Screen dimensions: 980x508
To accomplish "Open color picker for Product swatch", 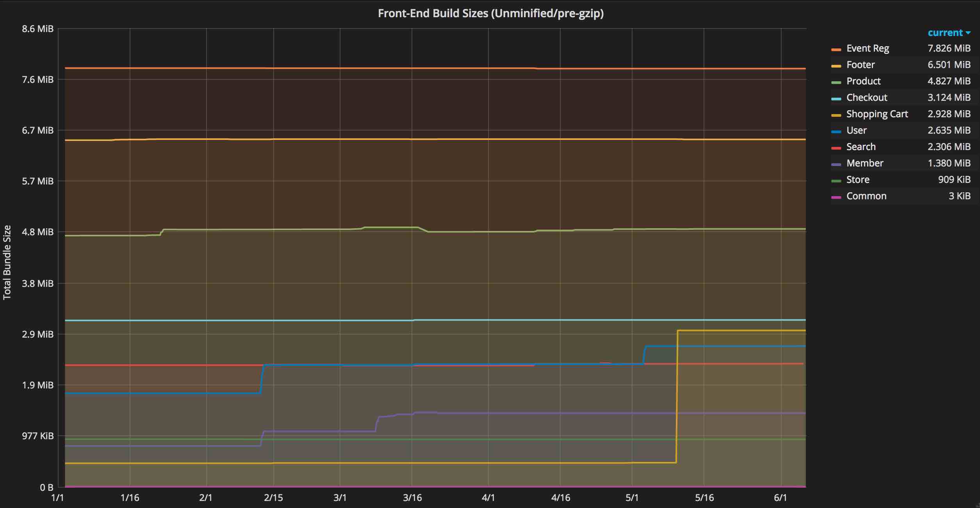I will tap(836, 82).
